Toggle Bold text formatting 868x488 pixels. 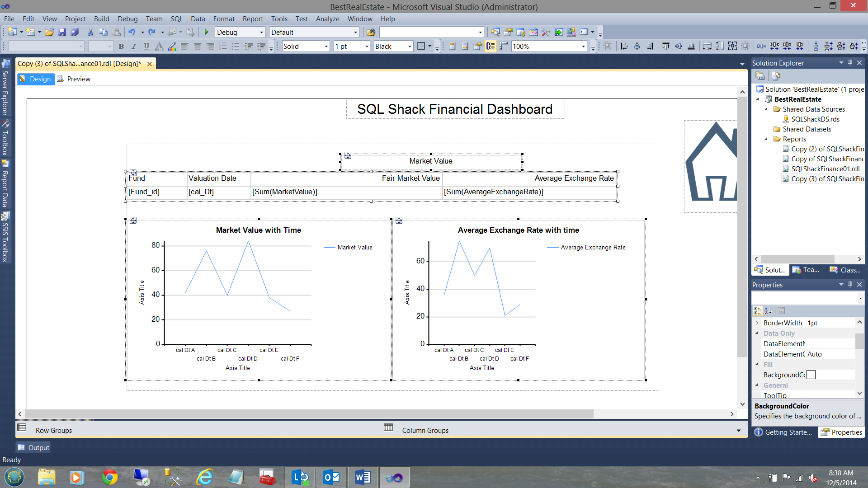click(121, 46)
